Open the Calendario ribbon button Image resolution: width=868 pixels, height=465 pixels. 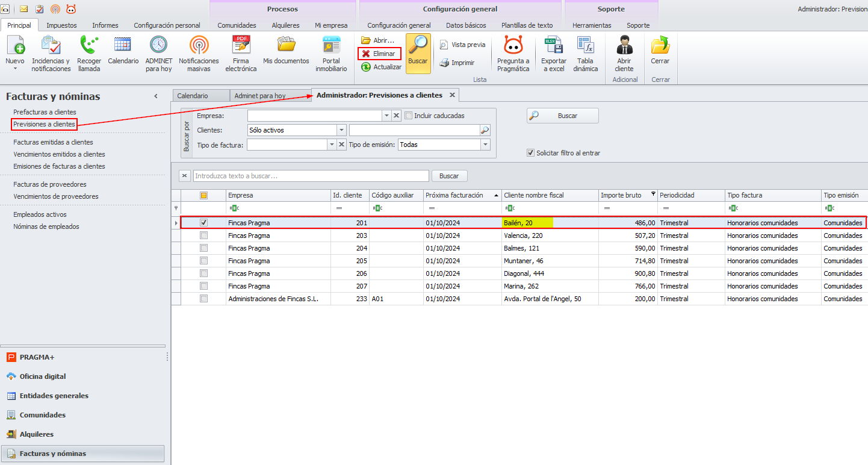coord(123,49)
